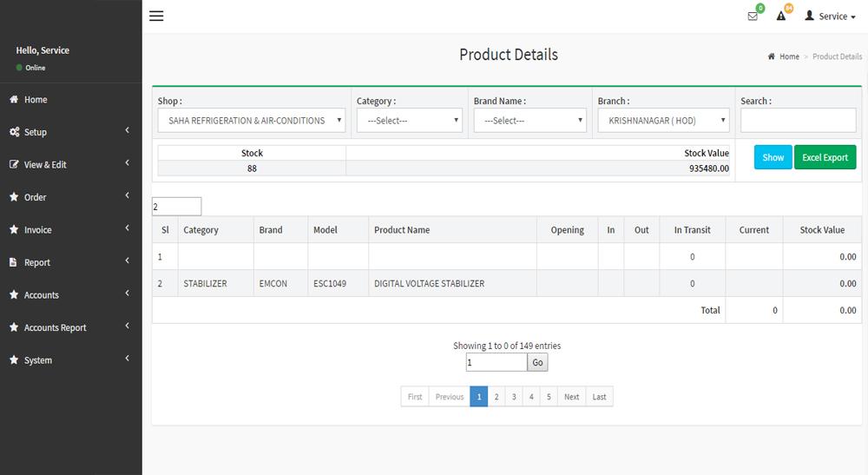The width and height of the screenshot is (868, 475).
Task: Open the View & Edit sidebar menu
Action: (71, 164)
